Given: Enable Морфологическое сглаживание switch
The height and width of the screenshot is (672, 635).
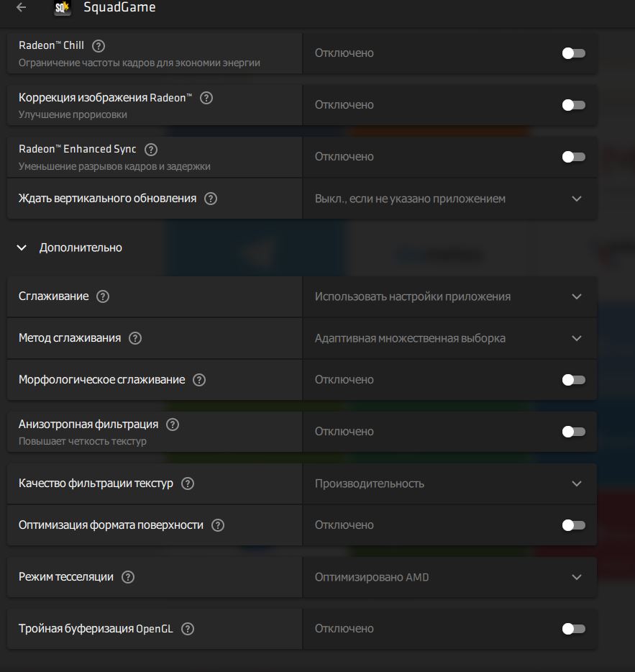Looking at the screenshot, I should tap(573, 380).
